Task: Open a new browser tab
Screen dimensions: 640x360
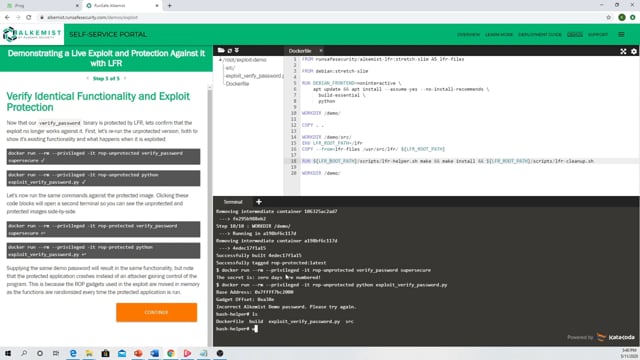Action: point(170,6)
